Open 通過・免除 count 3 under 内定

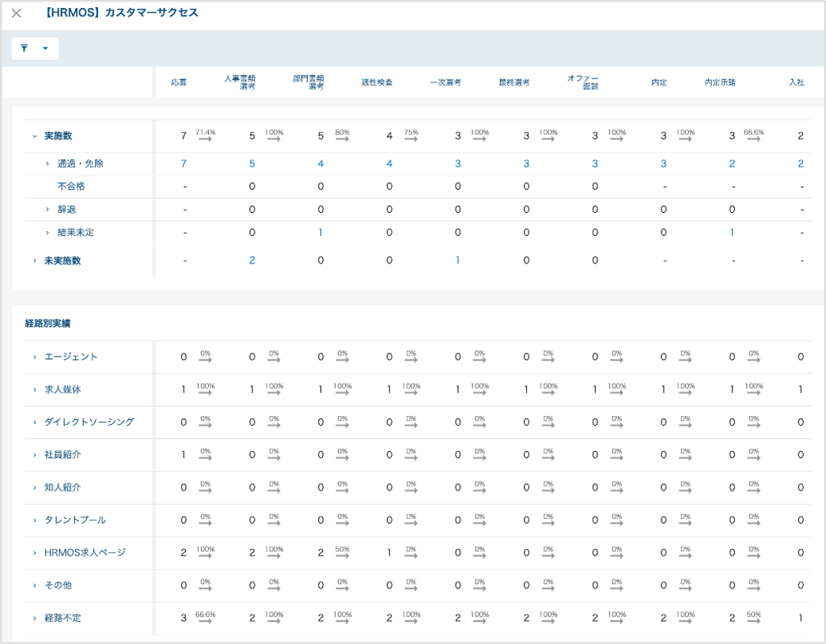tap(663, 164)
